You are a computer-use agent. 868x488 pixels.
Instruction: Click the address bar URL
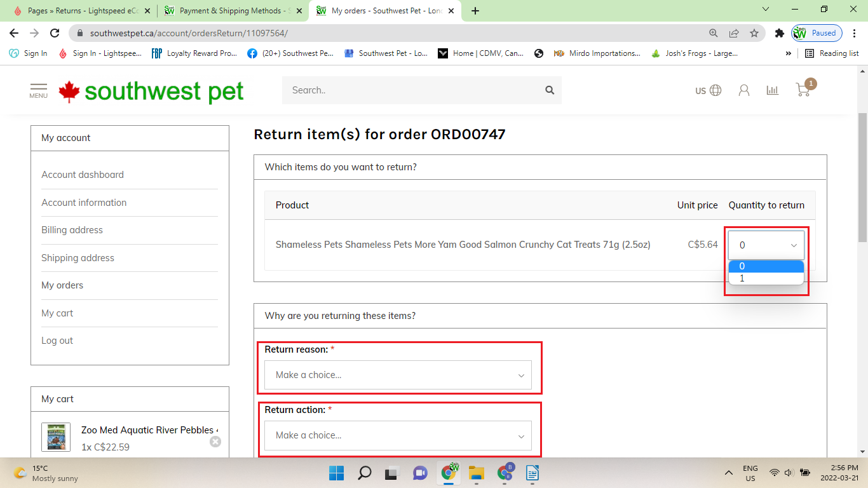(189, 33)
